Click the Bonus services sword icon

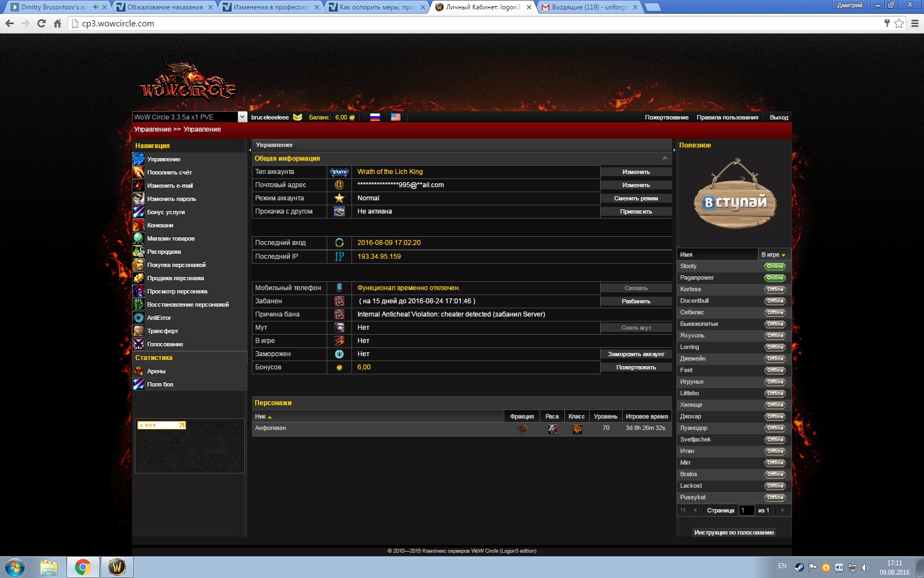pyautogui.click(x=139, y=212)
